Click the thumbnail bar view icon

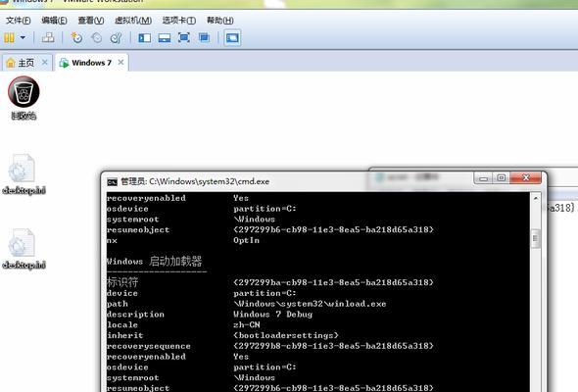(x=165, y=37)
